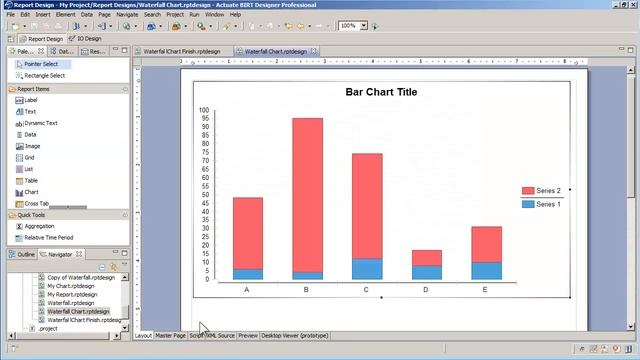Viewport: 640px width, 360px height.
Task: Switch to the Preview tab
Action: pos(248,336)
